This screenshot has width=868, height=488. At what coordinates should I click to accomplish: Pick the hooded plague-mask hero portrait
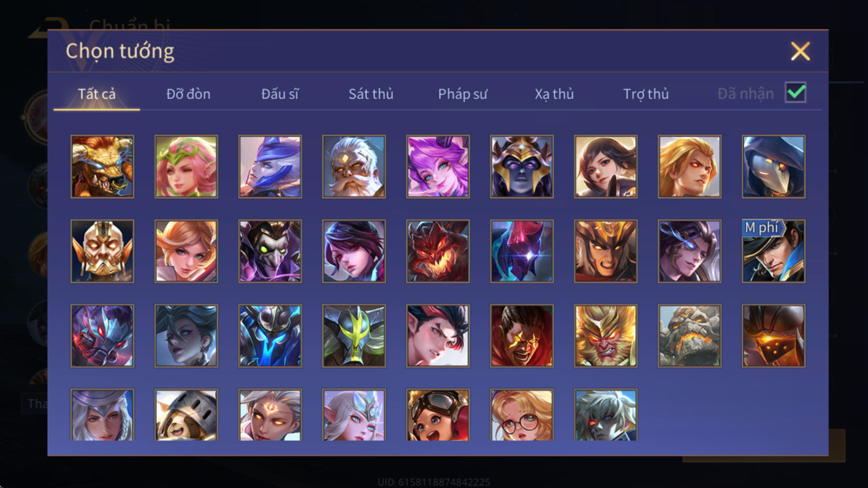[x=773, y=166]
